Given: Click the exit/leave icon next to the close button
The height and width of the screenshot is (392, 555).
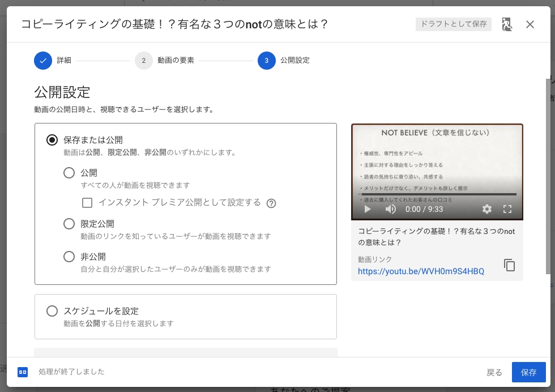Looking at the screenshot, I should (x=507, y=24).
